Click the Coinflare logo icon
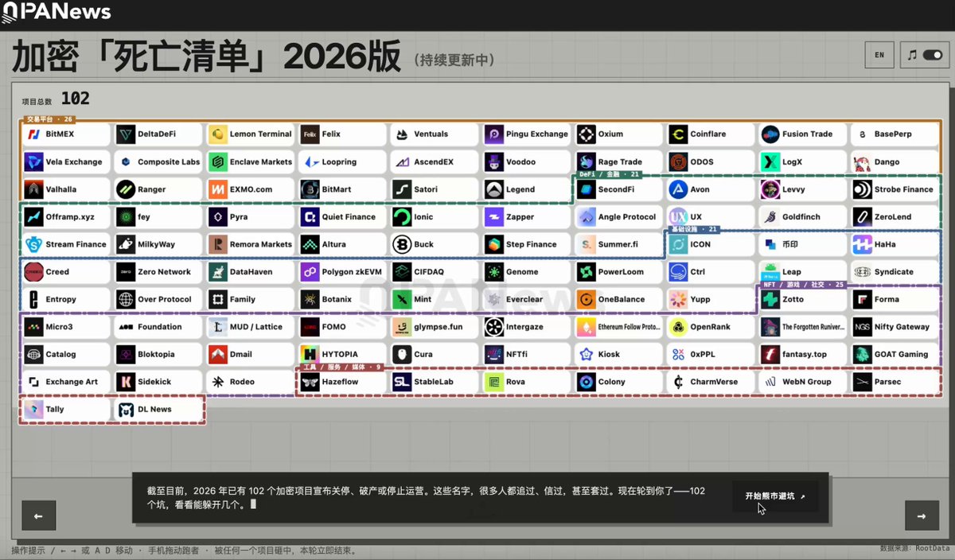Viewport: 955px width, 560px height. (678, 134)
